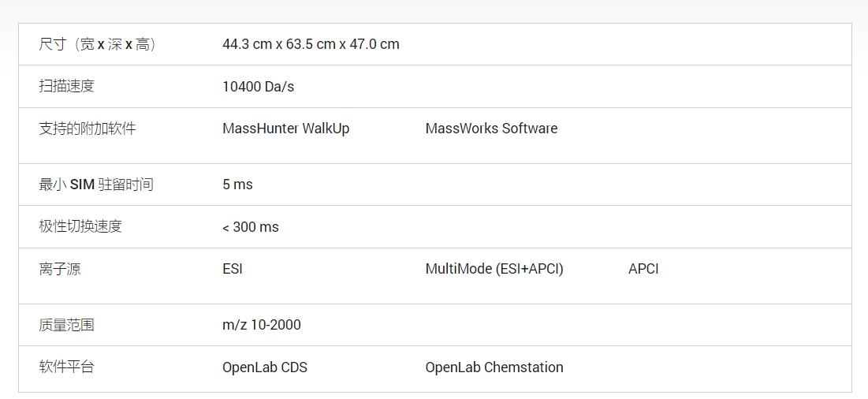
Task: Select the m/z 10-2000 value
Action: (261, 325)
